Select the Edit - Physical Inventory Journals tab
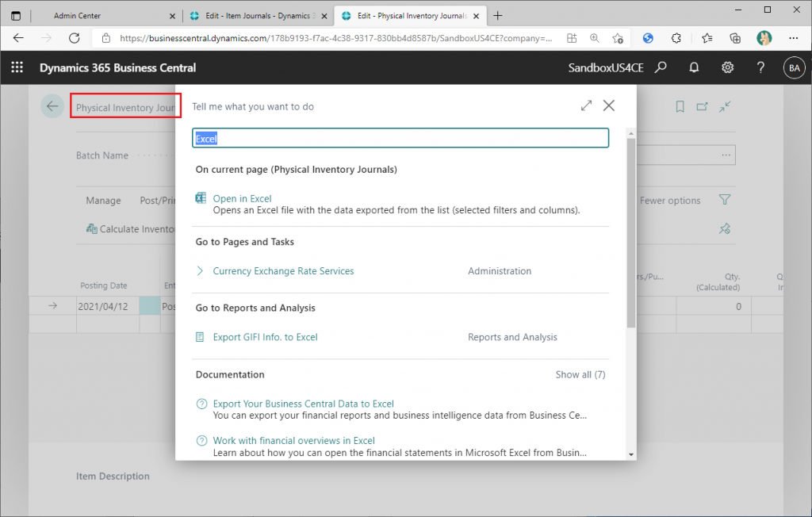Image resolution: width=812 pixels, height=517 pixels. (412, 16)
